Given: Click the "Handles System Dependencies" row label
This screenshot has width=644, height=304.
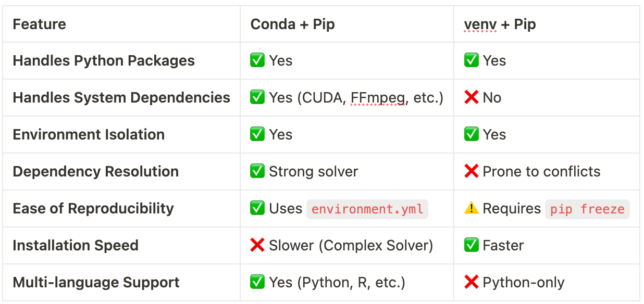Looking at the screenshot, I should (121, 97).
